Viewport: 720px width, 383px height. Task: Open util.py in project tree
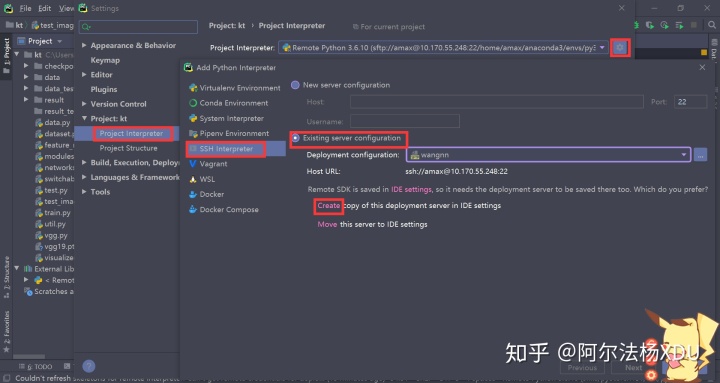tap(51, 224)
